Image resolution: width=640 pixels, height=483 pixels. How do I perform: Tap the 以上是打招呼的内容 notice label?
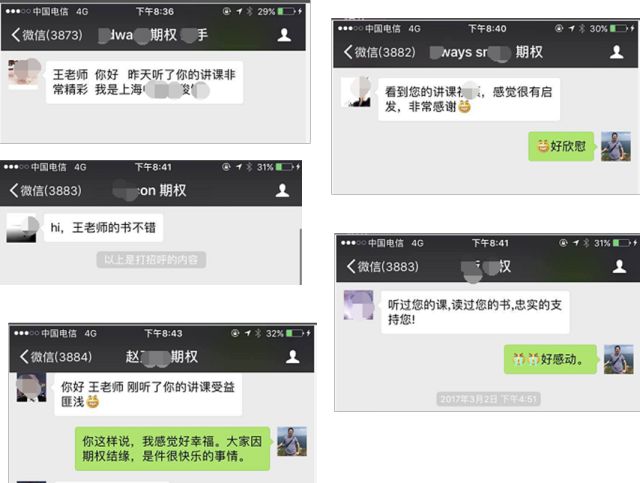pos(151,260)
